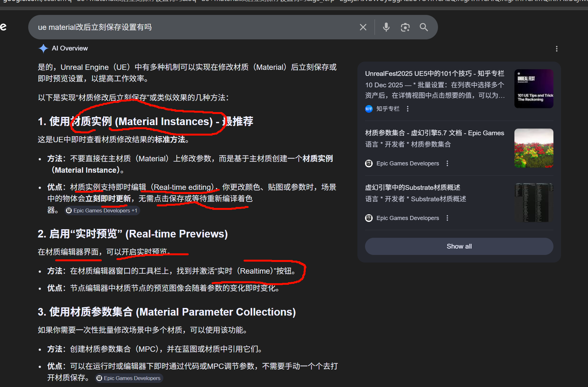Open 材质参数集合 虚幻引擎5.7 文档 link
588x387 pixels.
[434, 133]
